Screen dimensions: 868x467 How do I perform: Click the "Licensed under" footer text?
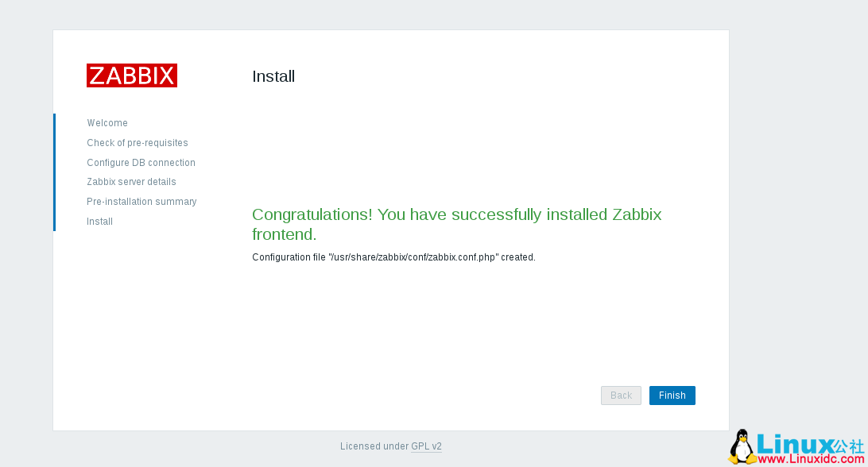pos(374,446)
